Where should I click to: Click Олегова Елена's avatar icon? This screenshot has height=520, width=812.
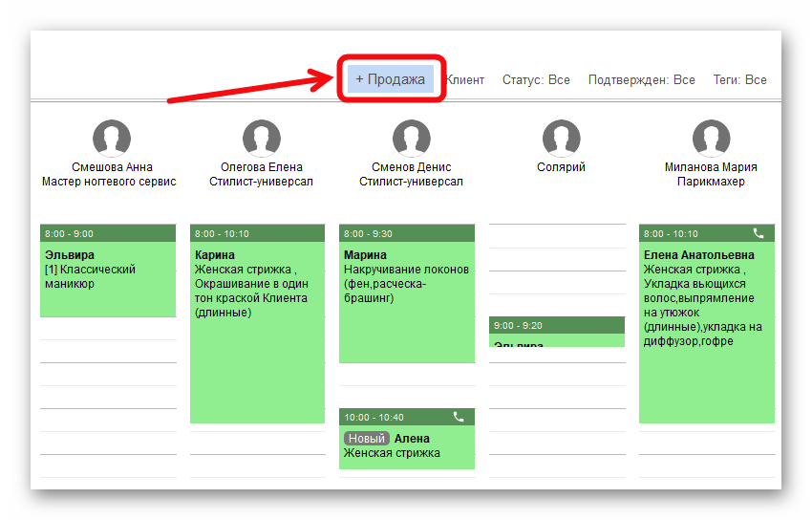click(262, 139)
